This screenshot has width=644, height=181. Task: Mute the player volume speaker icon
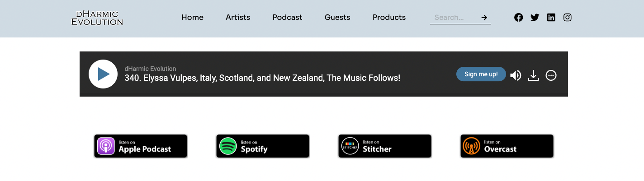pos(516,75)
